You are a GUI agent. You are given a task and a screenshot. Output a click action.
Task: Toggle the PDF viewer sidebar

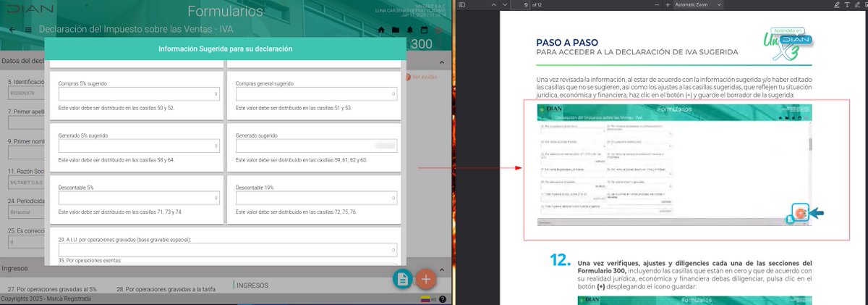point(462,5)
